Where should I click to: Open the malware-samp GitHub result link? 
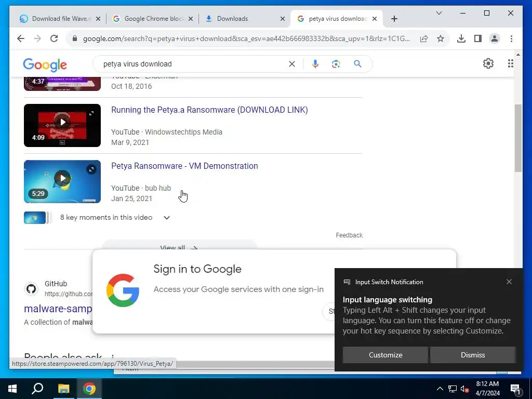[x=58, y=309]
